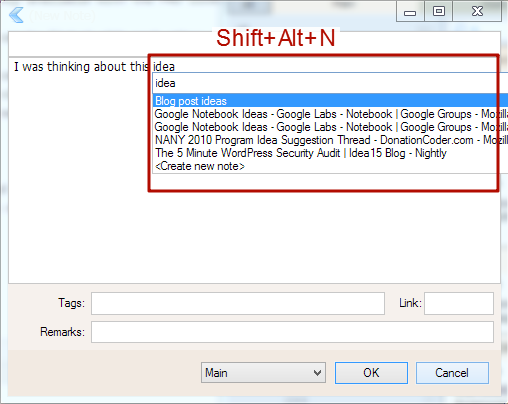The height and width of the screenshot is (404, 508).
Task: Click the Cancel button
Action: [x=452, y=373]
